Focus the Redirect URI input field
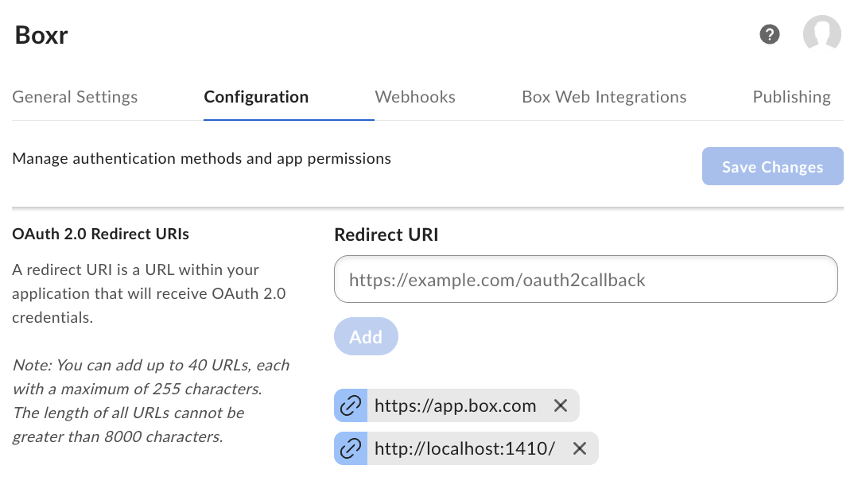862x504 pixels. pos(586,279)
